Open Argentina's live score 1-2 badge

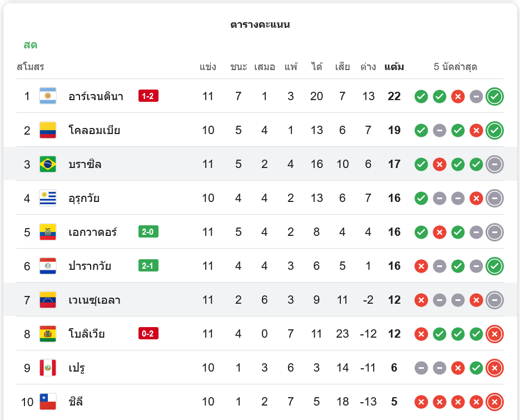[x=148, y=96]
